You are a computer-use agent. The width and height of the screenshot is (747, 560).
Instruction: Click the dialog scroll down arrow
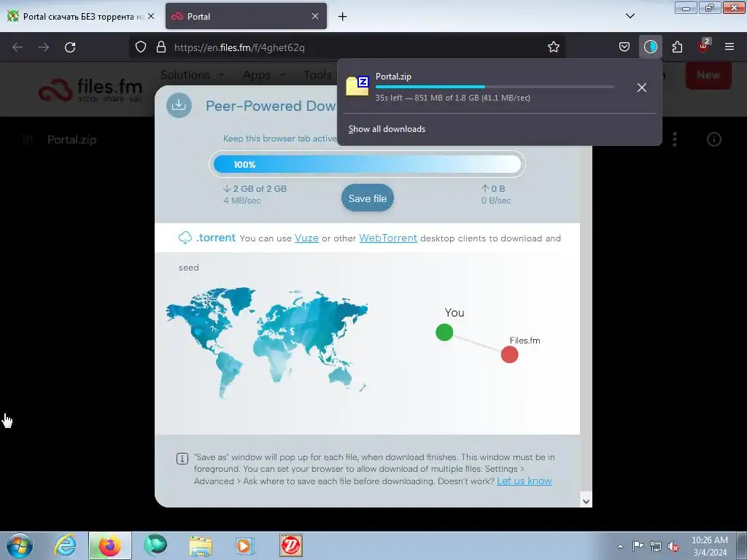click(x=586, y=501)
